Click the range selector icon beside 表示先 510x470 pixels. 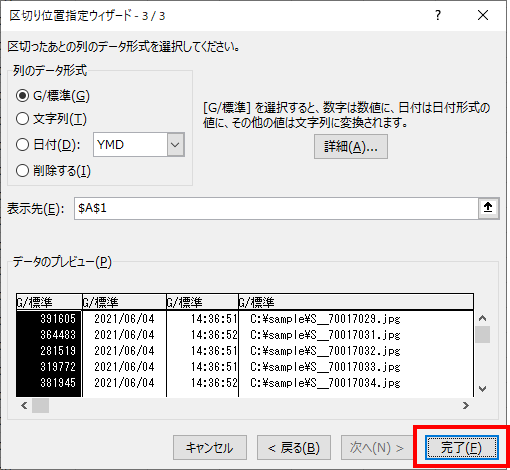488,208
